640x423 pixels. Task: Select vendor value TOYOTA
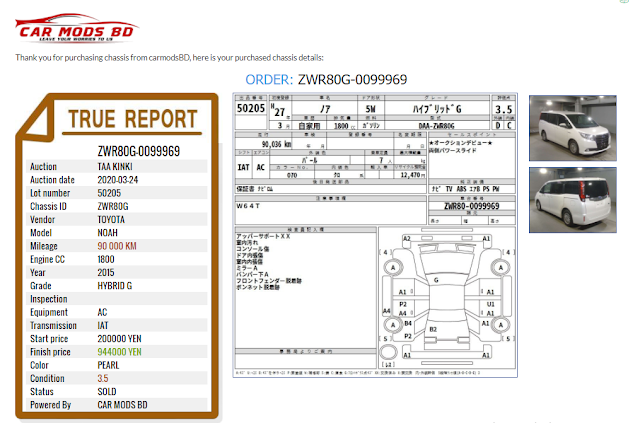click(x=111, y=220)
